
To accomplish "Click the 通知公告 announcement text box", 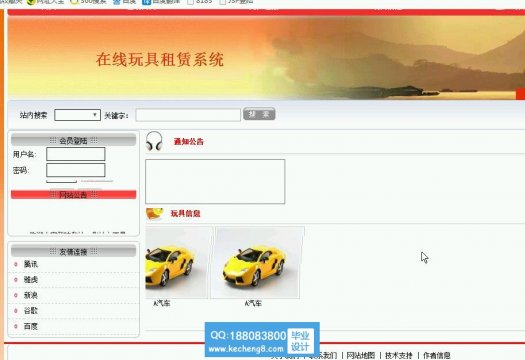I will pos(215,182).
